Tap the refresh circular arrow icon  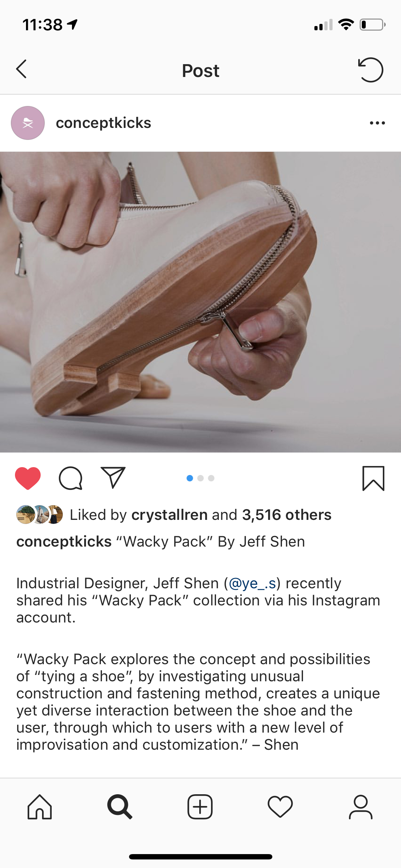(371, 70)
